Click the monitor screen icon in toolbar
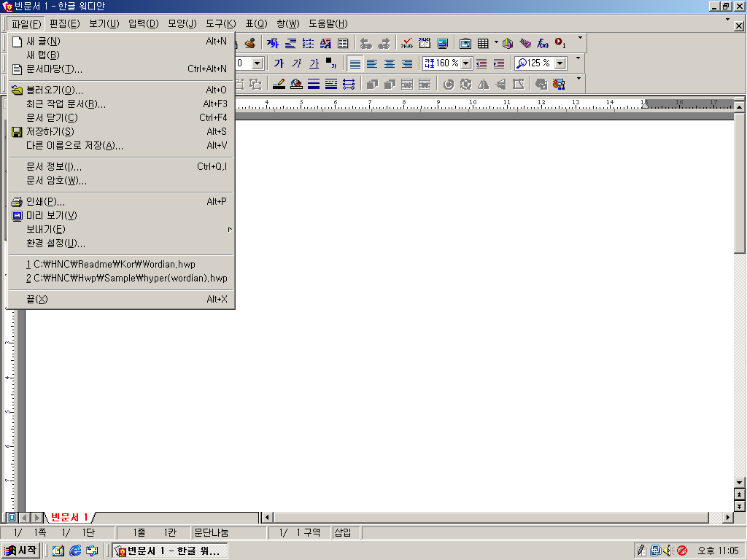Image resolution: width=747 pixels, height=560 pixels. (x=443, y=43)
